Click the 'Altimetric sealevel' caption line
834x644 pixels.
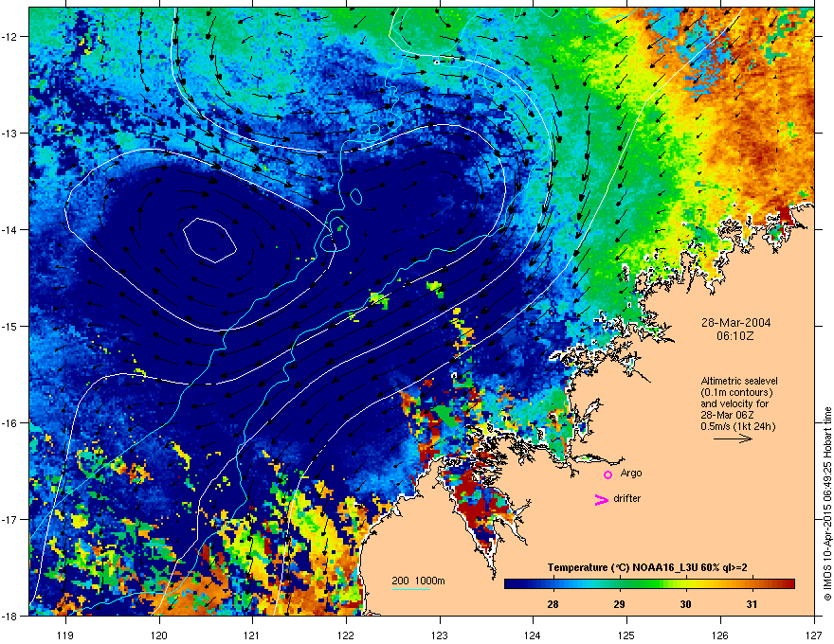click(x=739, y=381)
